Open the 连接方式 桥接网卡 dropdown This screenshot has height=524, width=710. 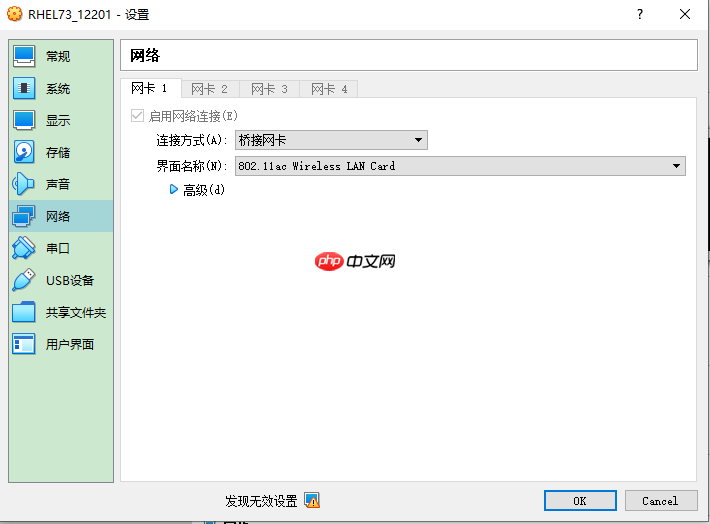click(331, 140)
